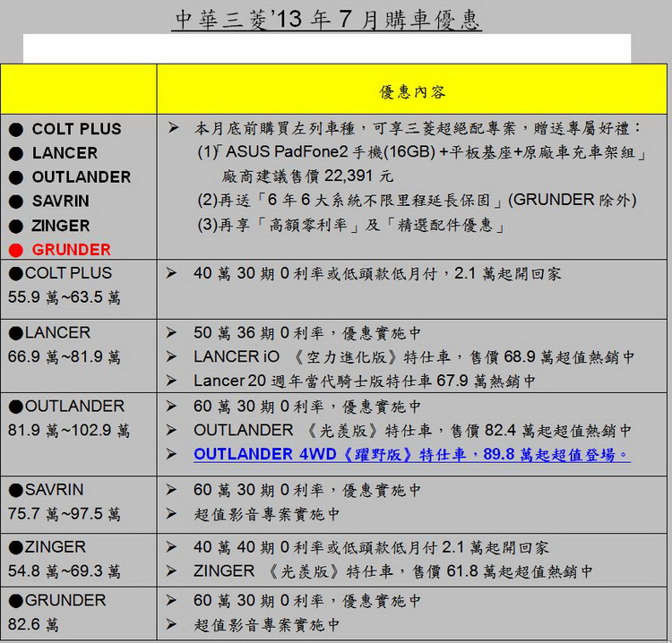Viewport: 672px width, 643px height.
Task: Click the red bullet beside GRUNDER
Action: click(16, 250)
